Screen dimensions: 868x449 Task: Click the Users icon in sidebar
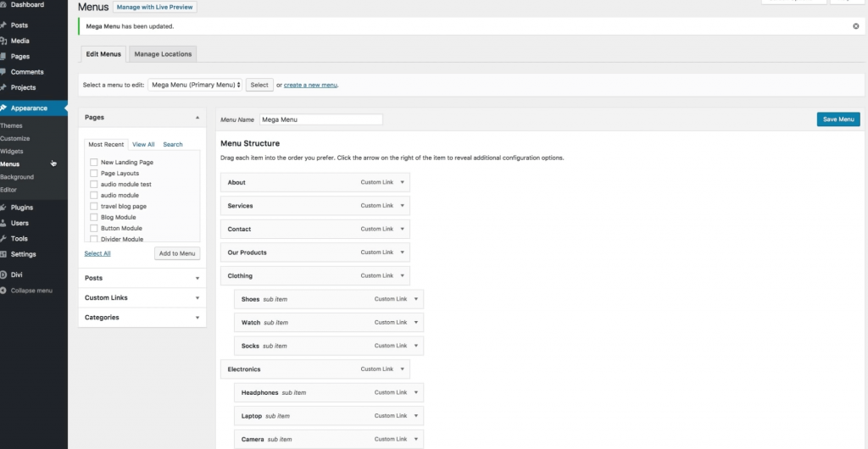(3, 223)
